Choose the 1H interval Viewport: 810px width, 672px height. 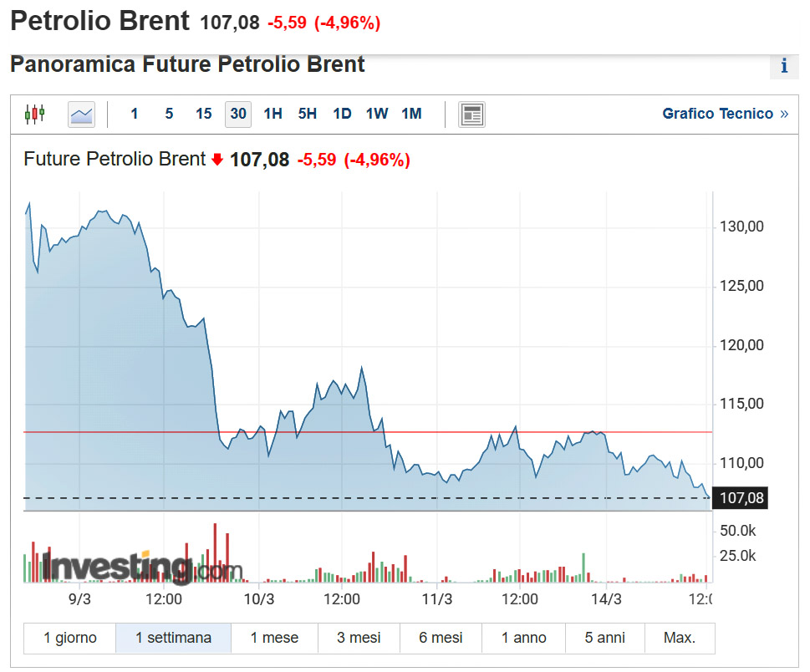pos(273,114)
